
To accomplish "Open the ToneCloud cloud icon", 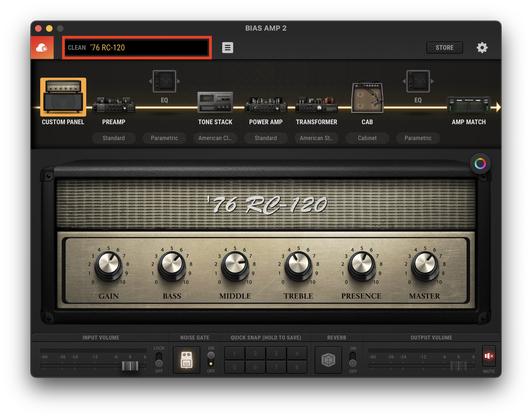I will 42,48.
